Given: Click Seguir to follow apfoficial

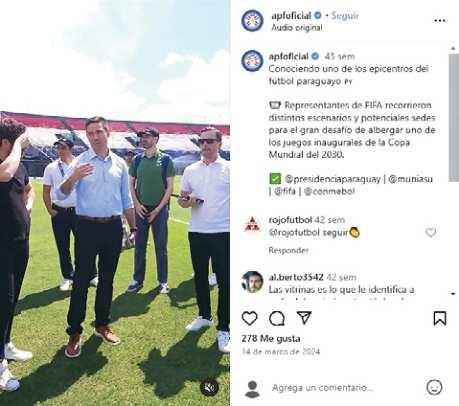Looking at the screenshot, I should (x=345, y=16).
